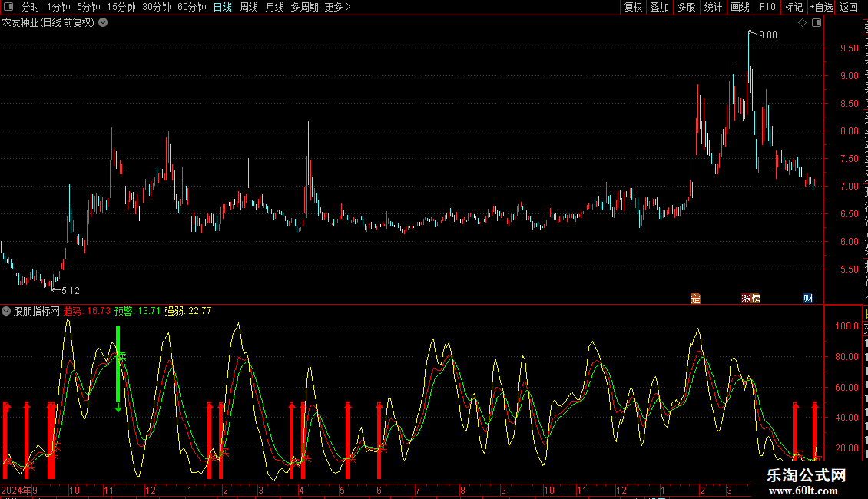Image resolution: width=868 pixels, height=499 pixels.
Task: Click 返回 to go back
Action: coord(848,7)
